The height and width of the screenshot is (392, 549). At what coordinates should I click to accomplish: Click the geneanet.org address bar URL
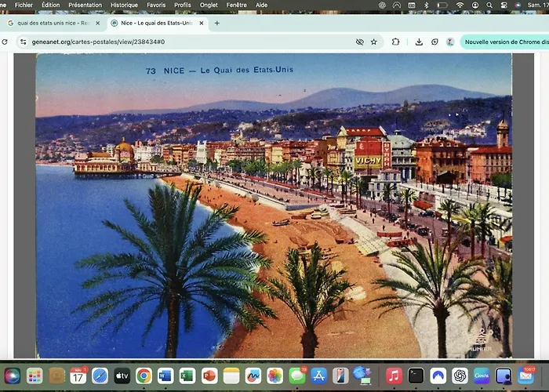pos(98,42)
